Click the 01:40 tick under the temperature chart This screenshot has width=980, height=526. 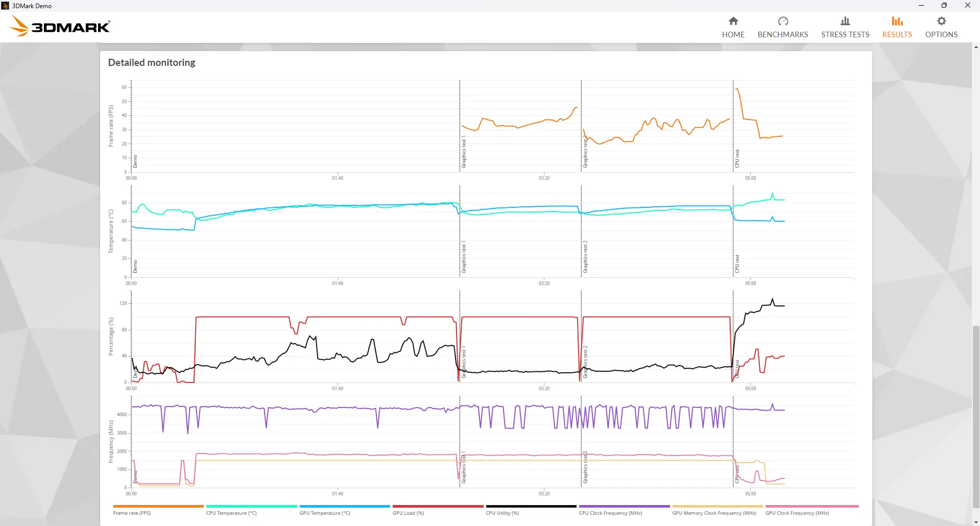coord(338,283)
